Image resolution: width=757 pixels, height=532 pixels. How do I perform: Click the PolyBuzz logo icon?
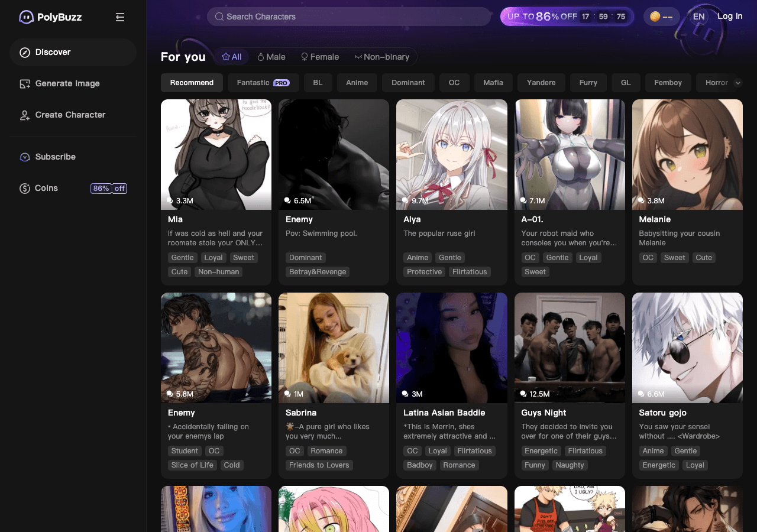(26, 17)
